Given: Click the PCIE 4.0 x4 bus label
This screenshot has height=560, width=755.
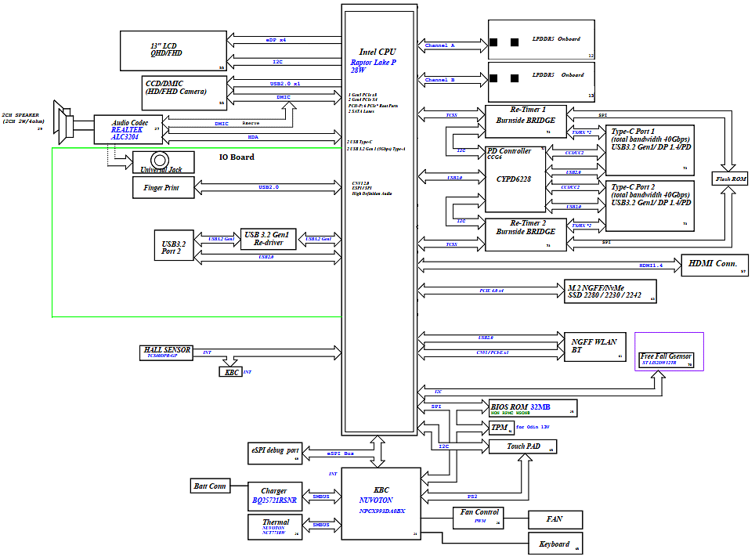Looking at the screenshot, I should click(x=492, y=291).
